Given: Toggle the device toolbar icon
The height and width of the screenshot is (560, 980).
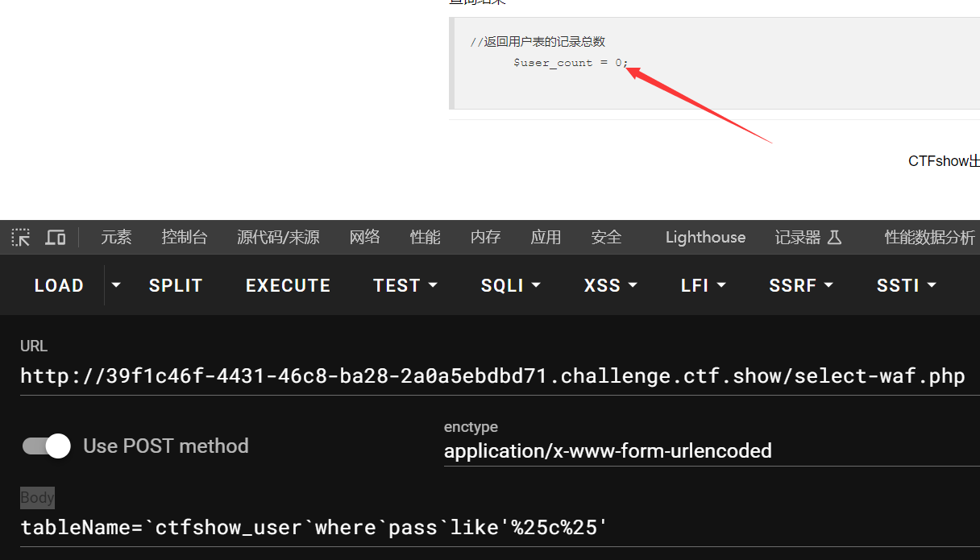Looking at the screenshot, I should pyautogui.click(x=55, y=237).
